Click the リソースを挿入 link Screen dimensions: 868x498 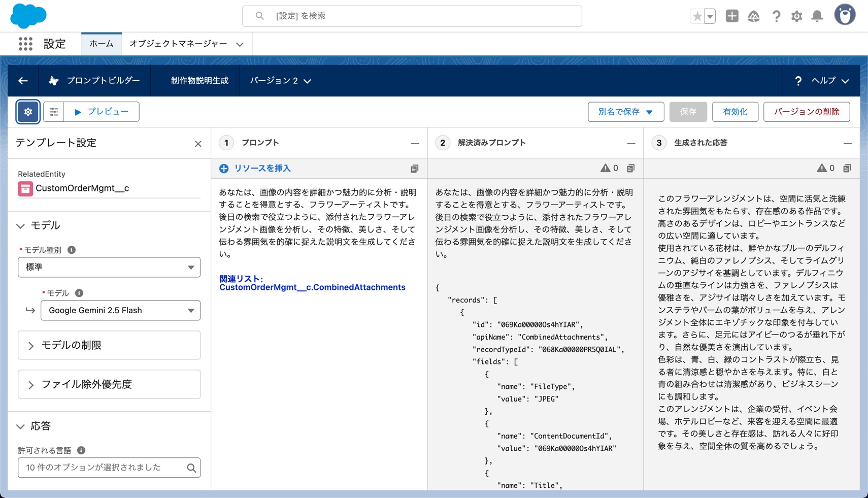tap(262, 169)
